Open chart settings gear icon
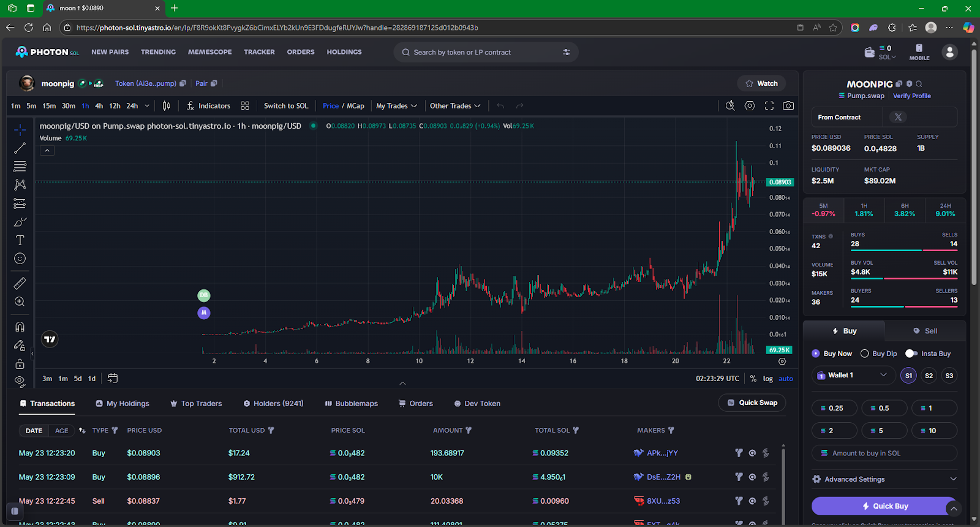The width and height of the screenshot is (980, 527). pos(750,106)
